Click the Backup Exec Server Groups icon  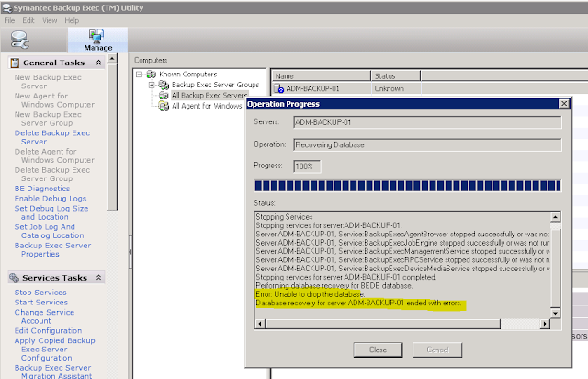click(164, 85)
